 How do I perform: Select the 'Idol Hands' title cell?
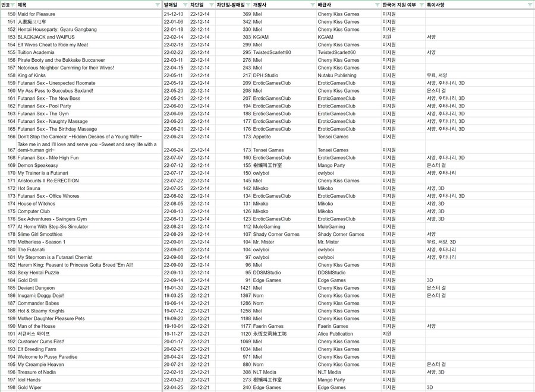[89, 380]
